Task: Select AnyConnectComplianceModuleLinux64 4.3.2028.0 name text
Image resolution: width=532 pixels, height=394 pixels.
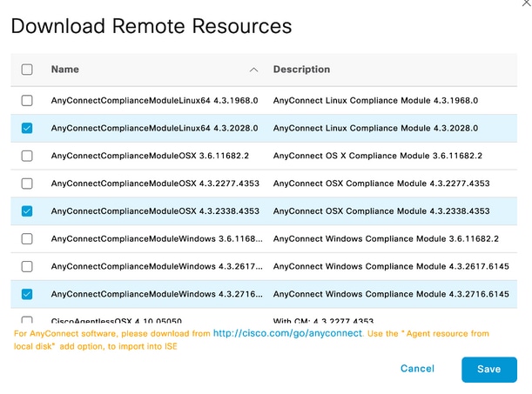Action: click(155, 128)
